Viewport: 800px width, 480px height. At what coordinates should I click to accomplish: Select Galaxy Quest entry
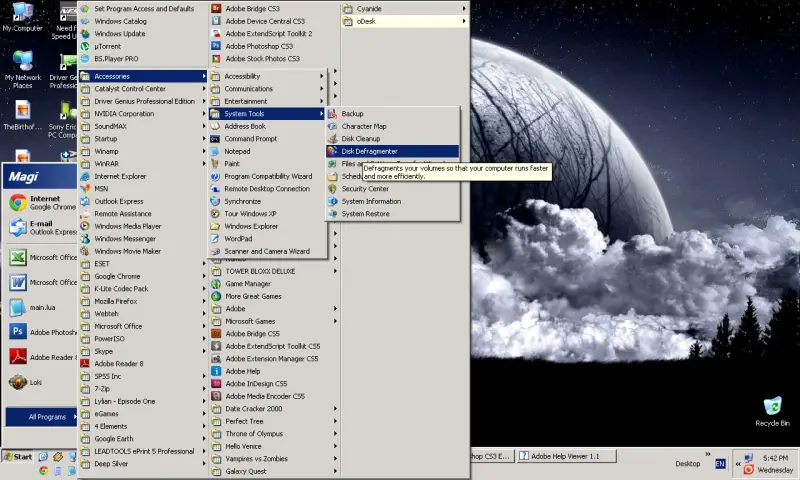point(274,471)
